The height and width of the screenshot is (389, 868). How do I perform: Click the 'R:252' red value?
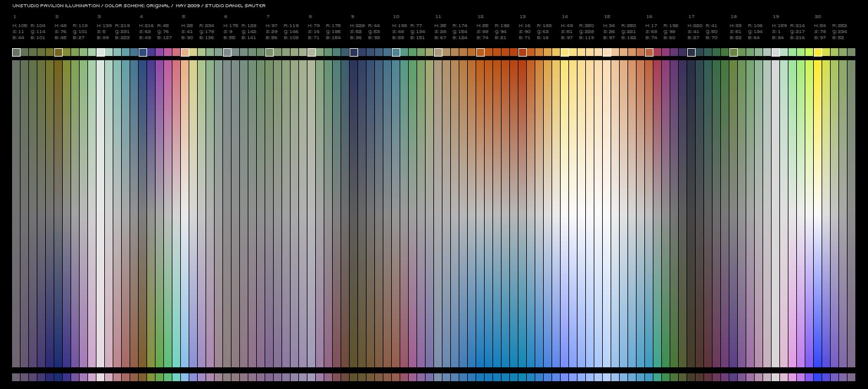(x=840, y=26)
